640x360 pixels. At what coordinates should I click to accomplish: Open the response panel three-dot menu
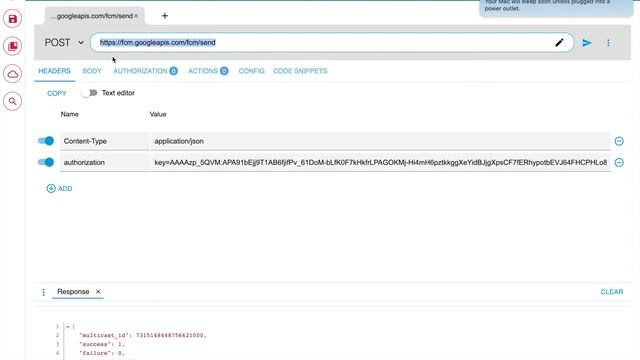click(x=43, y=292)
